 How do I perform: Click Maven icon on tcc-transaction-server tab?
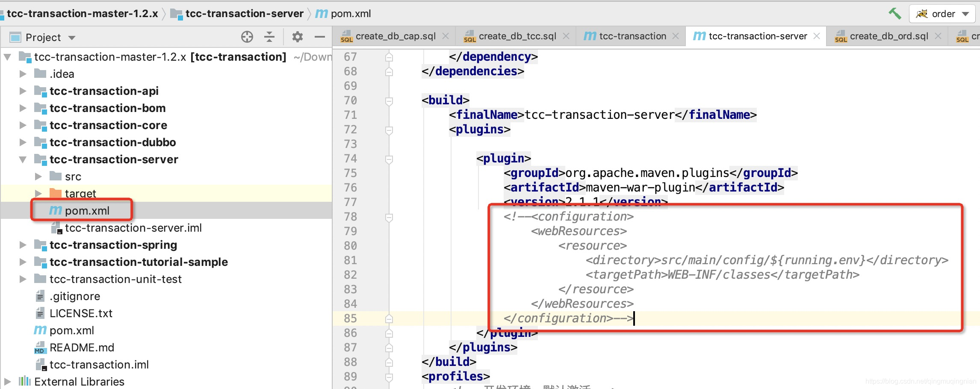pos(700,36)
